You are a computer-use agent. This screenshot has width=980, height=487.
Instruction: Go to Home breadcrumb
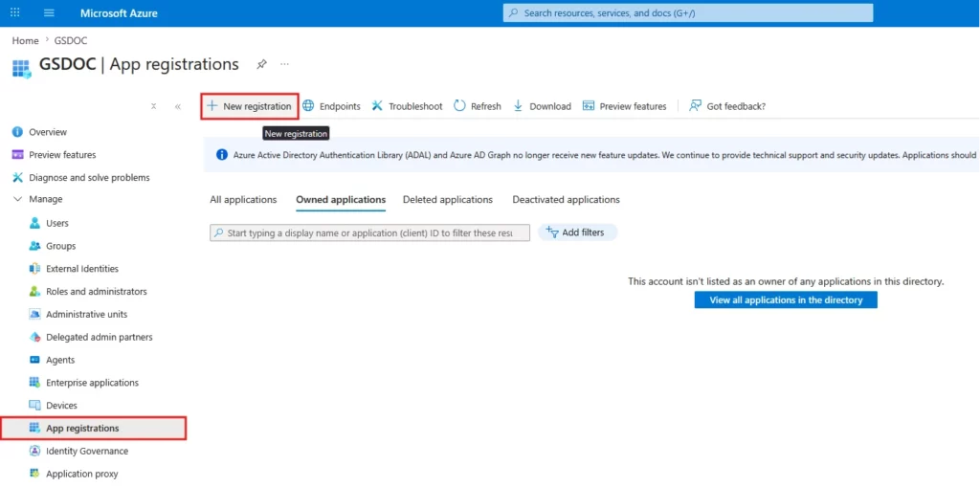pyautogui.click(x=25, y=40)
